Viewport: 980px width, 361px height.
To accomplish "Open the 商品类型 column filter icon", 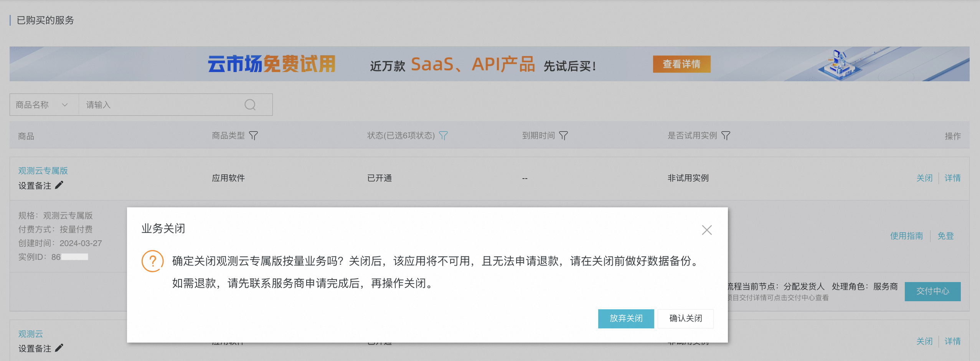I will pos(253,136).
